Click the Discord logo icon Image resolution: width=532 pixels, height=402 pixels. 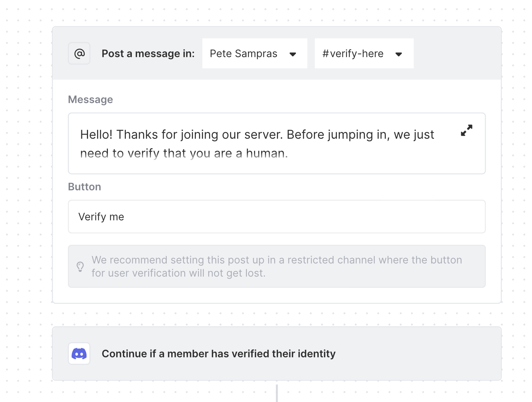tap(79, 354)
